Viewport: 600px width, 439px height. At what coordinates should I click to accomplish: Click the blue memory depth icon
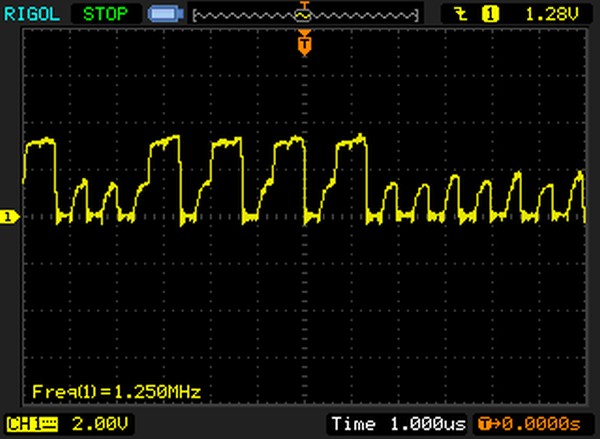pyautogui.click(x=163, y=15)
